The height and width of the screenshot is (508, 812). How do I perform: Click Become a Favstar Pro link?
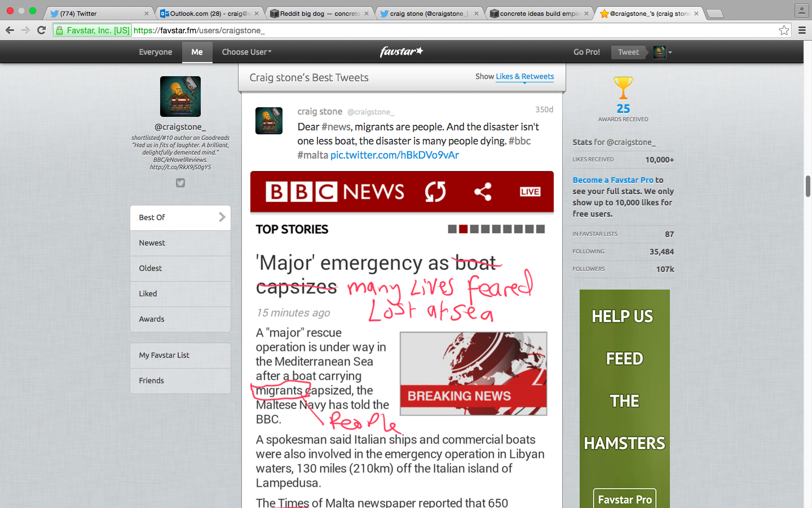pyautogui.click(x=613, y=180)
